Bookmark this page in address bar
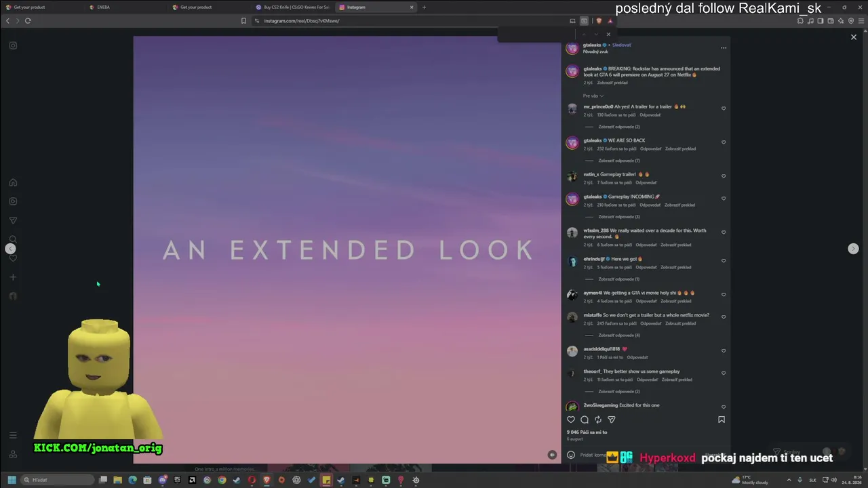The image size is (868, 488). point(244,20)
